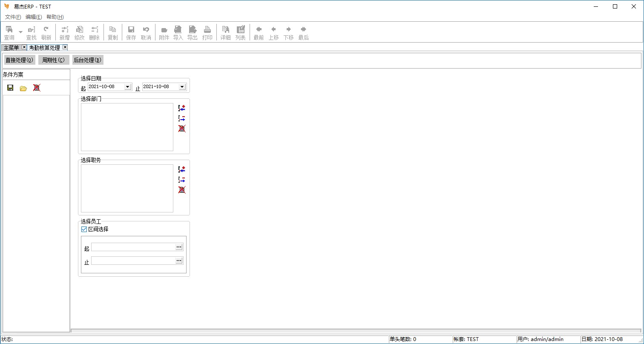This screenshot has width=644, height=344.
Task: Expand the end date dropdown
Action: tap(182, 87)
